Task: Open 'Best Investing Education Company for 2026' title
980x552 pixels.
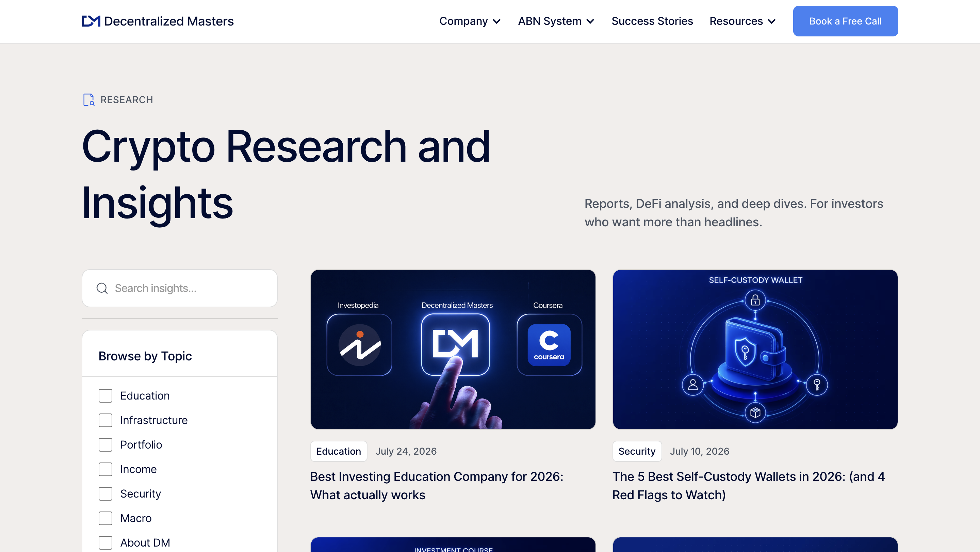Action: tap(437, 486)
